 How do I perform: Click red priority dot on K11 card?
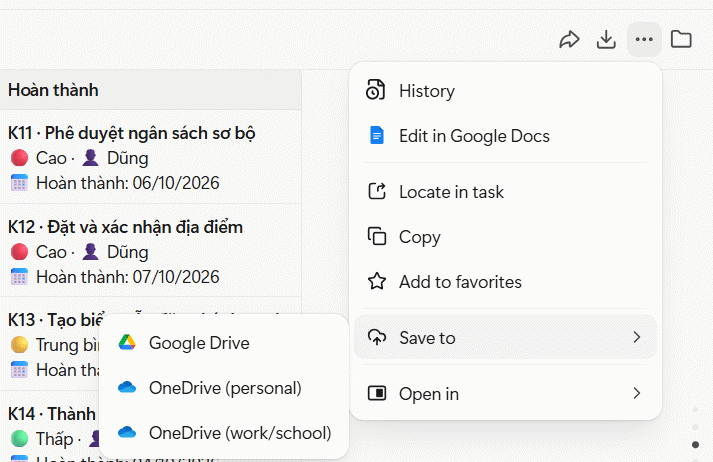[19, 158]
